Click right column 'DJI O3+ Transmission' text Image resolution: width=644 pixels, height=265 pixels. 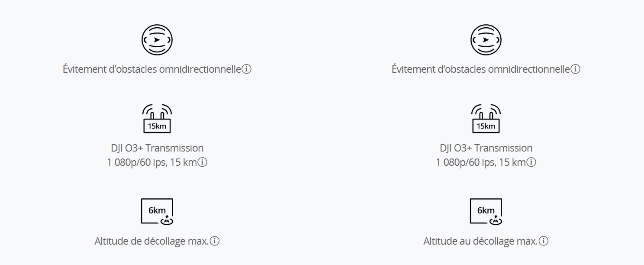tap(486, 148)
